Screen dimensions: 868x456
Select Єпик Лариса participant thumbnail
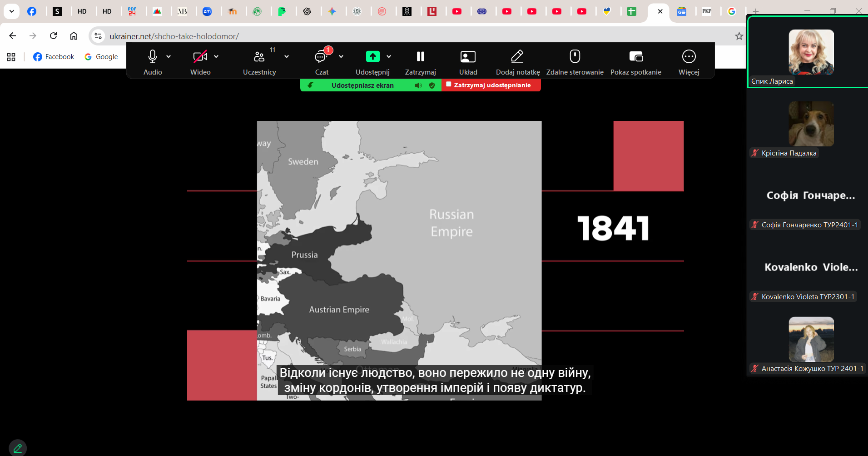coord(811,52)
